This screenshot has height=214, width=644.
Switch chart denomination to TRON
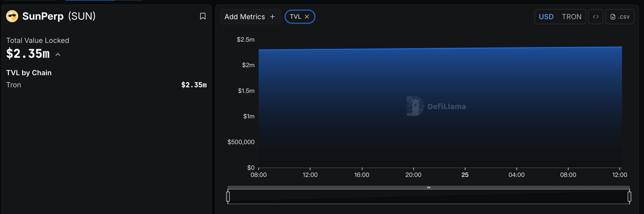tap(572, 17)
